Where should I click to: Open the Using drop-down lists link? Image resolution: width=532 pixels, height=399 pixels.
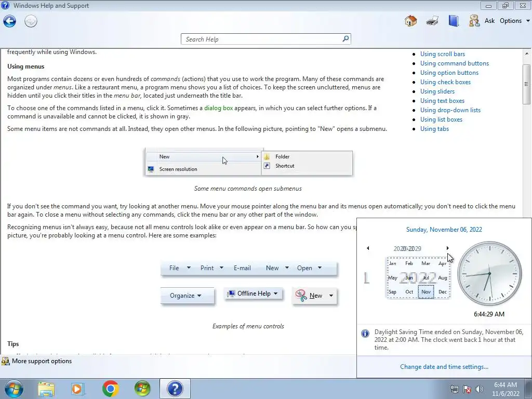pyautogui.click(x=450, y=110)
